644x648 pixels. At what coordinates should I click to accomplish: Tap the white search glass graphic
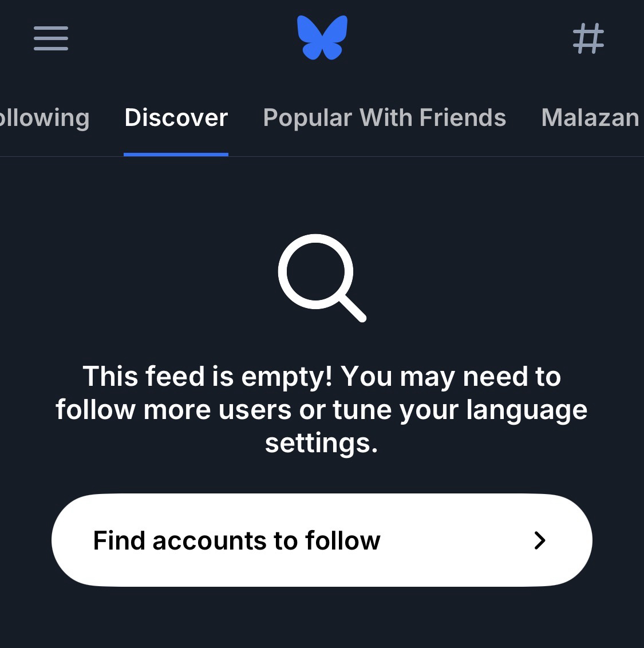[322, 278]
